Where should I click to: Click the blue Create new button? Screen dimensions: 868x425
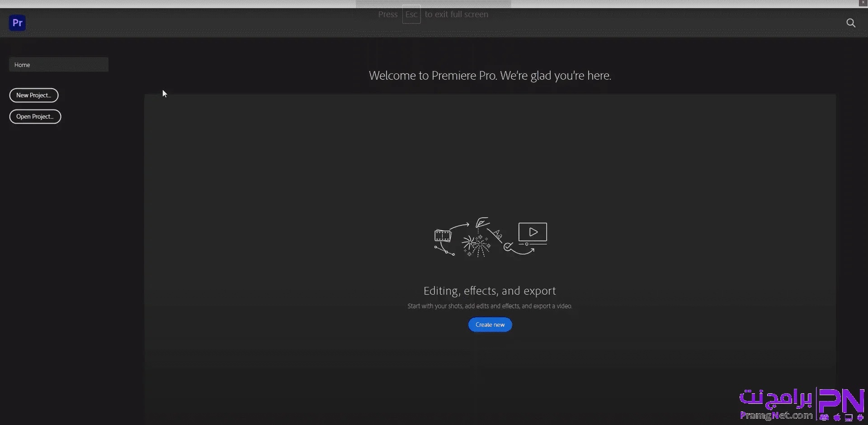[x=490, y=325]
